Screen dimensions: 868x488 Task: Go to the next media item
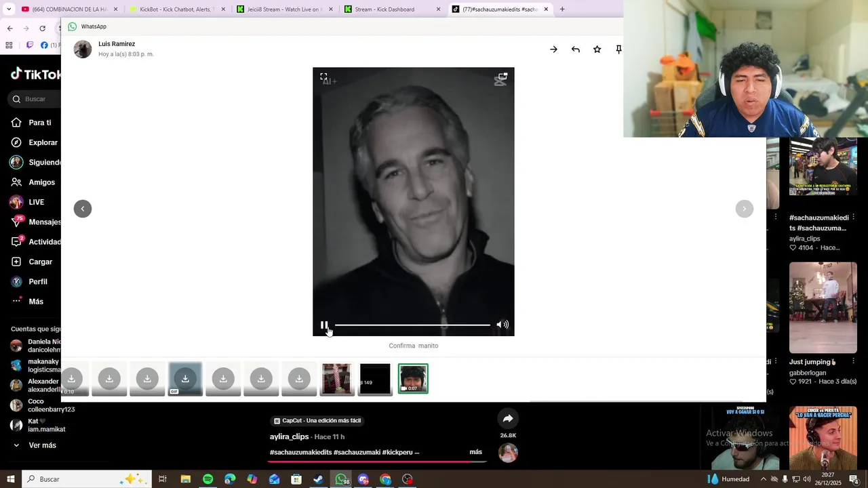(744, 209)
